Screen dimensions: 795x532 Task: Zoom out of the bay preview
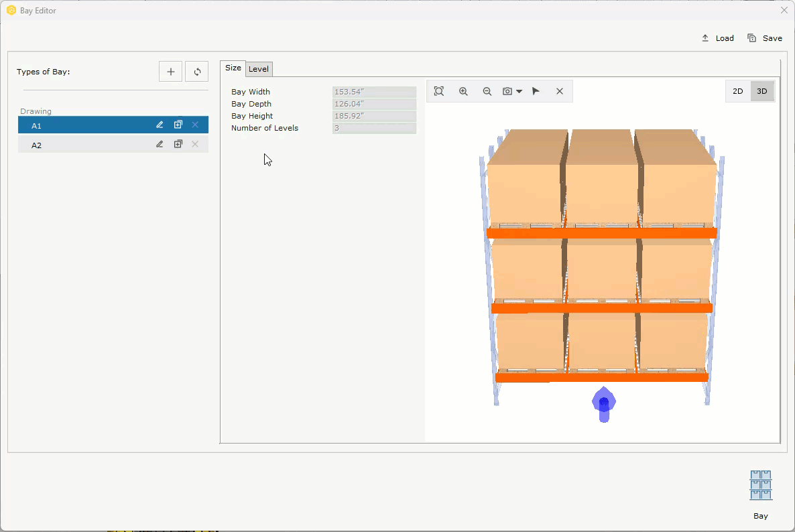pos(487,91)
